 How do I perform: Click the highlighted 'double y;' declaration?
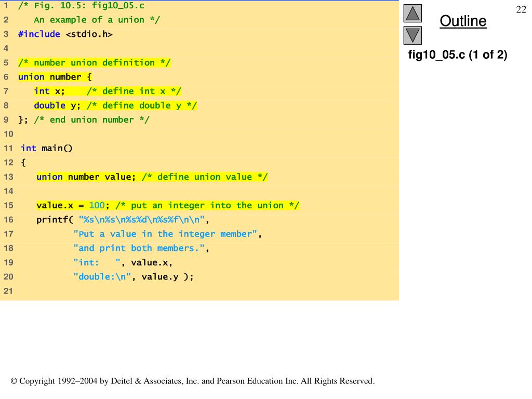coord(57,105)
